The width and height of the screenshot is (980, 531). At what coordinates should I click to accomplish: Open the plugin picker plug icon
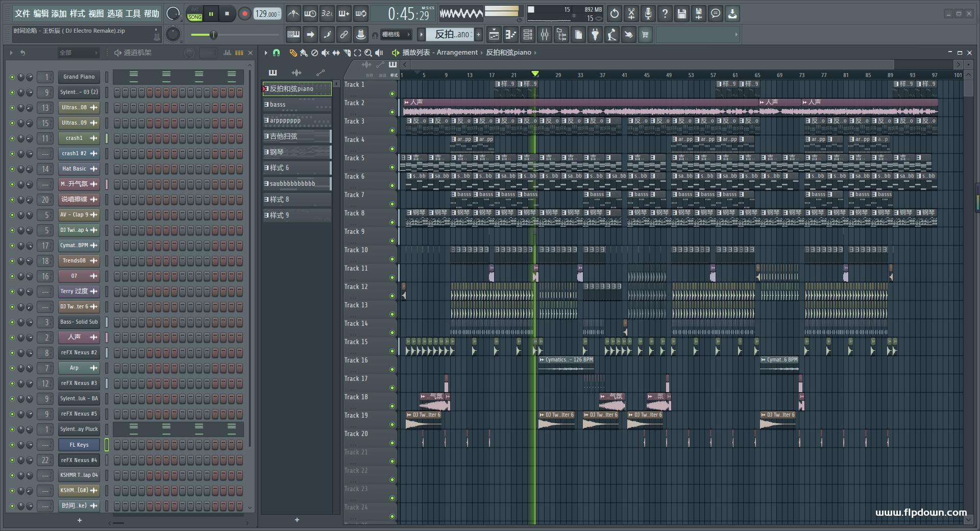pyautogui.click(x=595, y=35)
